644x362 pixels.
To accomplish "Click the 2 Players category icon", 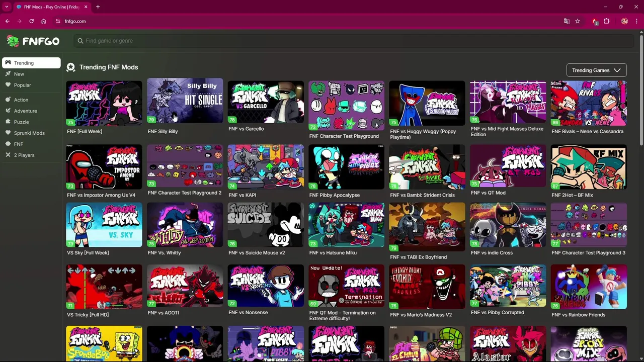I will (x=8, y=155).
